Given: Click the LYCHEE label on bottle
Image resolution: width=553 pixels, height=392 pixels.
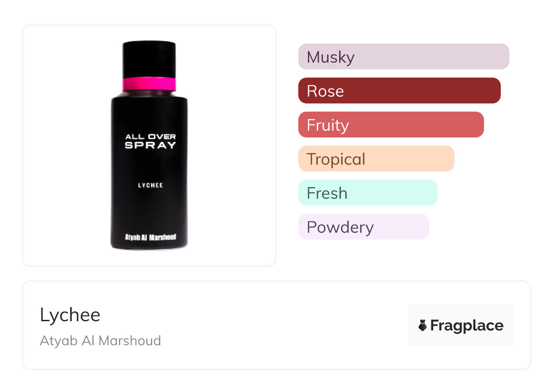Looking at the screenshot, I should (150, 185).
